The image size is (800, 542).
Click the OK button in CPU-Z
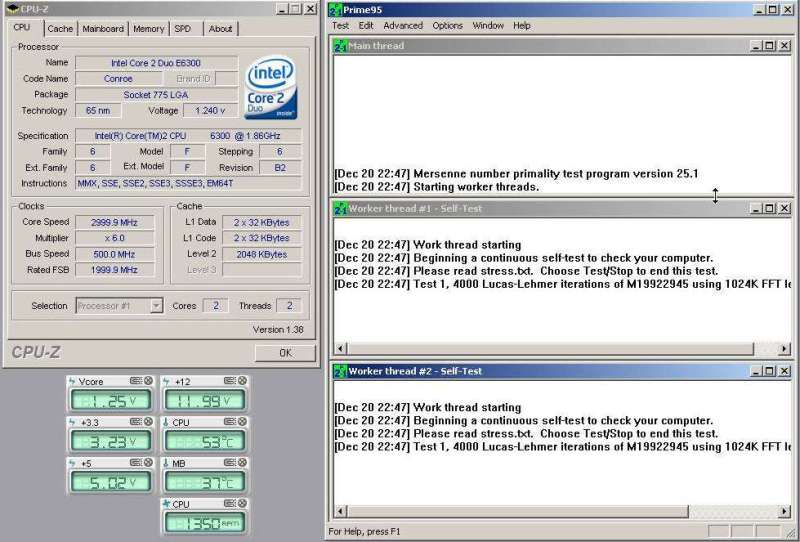point(285,353)
